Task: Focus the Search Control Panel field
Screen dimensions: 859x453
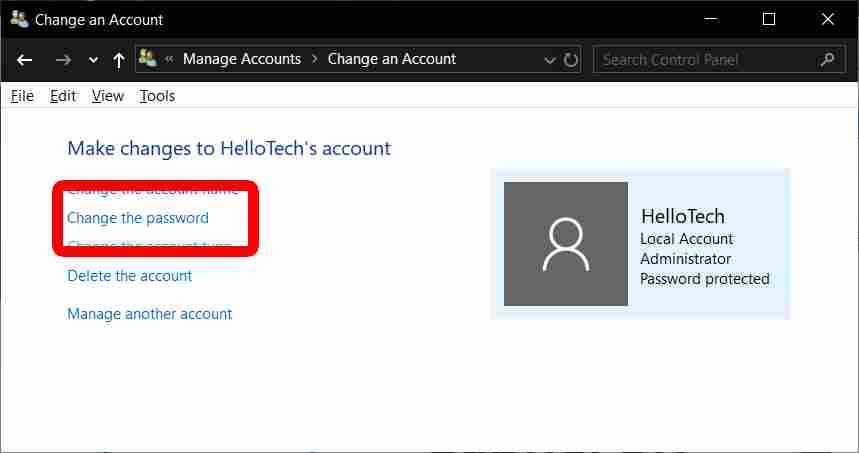Action: [705, 60]
